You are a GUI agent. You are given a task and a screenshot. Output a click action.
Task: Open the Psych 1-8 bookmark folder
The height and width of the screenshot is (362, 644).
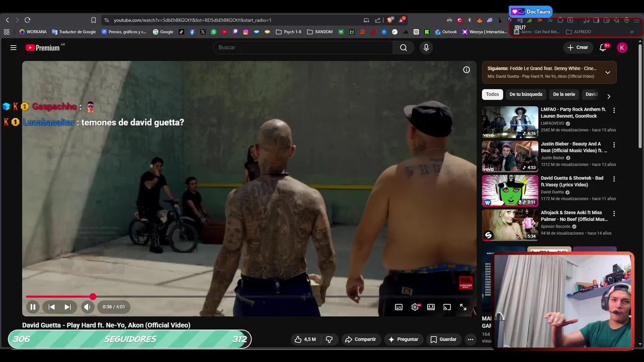click(x=289, y=32)
